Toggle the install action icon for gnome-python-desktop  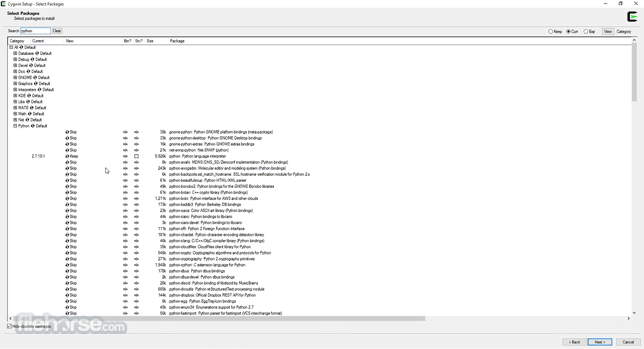point(67,138)
